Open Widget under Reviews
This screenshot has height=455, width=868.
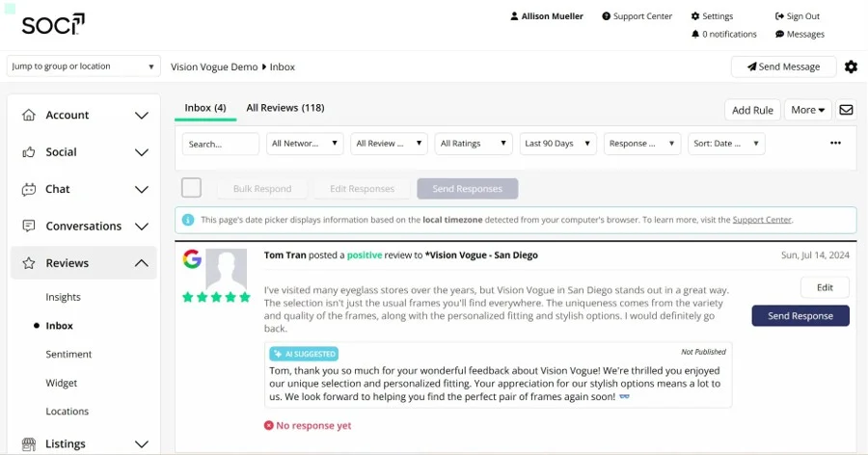(x=62, y=383)
